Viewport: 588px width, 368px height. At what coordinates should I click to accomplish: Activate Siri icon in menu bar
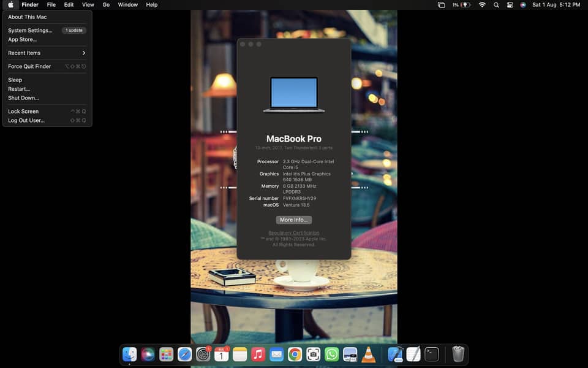(522, 5)
